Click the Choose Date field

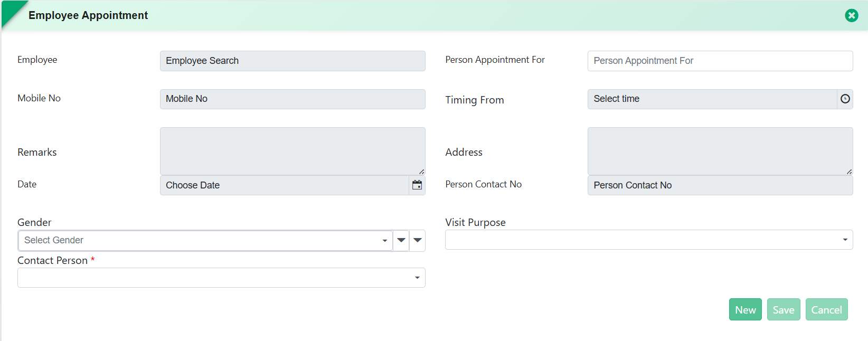tap(284, 185)
